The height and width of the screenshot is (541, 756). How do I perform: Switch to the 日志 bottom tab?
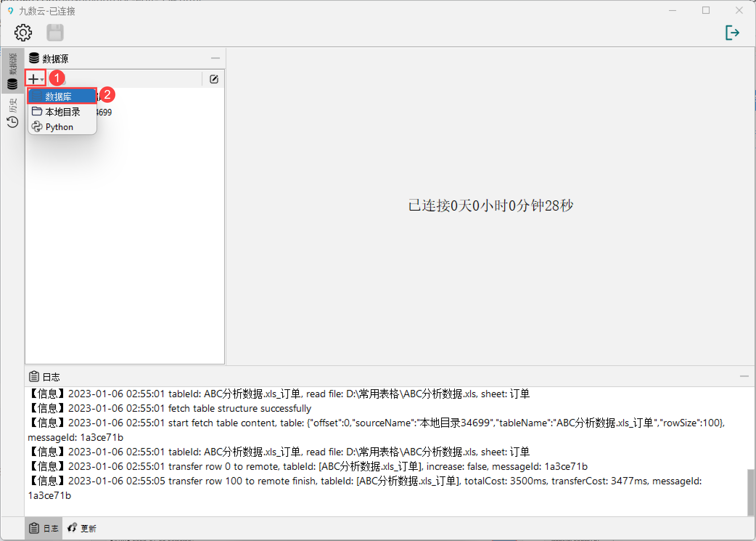point(44,528)
